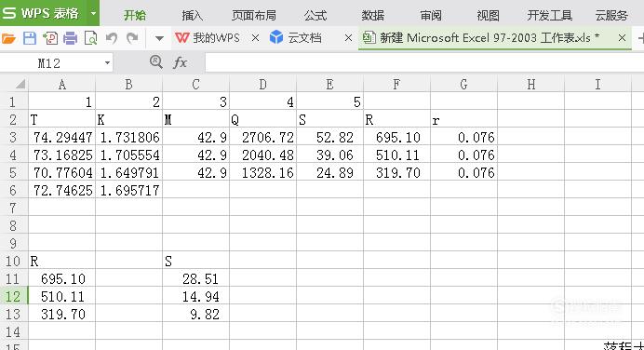644x350 pixels.
Task: Redo the last undone action
Action: tap(132, 38)
